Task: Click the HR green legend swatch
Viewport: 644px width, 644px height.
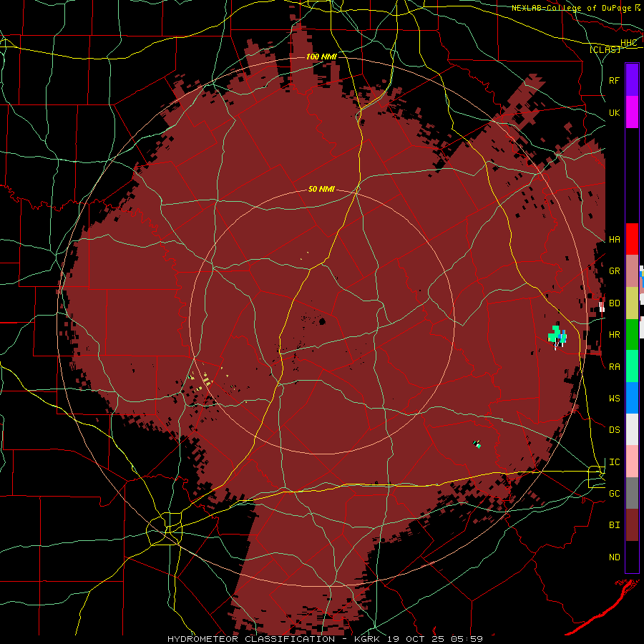Action: click(x=632, y=335)
